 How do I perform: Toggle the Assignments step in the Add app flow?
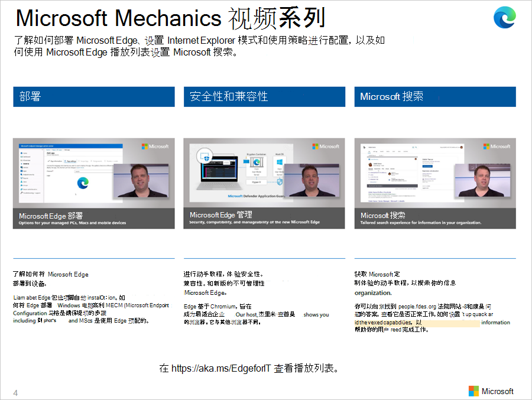(97, 161)
